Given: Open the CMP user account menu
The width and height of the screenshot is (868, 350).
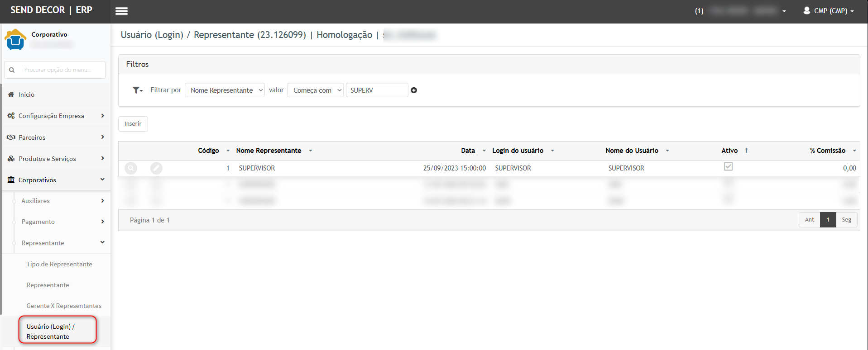Looking at the screenshot, I should pos(828,11).
